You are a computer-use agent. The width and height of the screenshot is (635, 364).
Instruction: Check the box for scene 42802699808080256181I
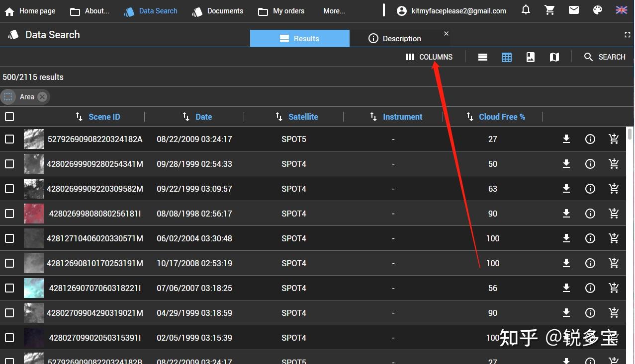(x=9, y=214)
